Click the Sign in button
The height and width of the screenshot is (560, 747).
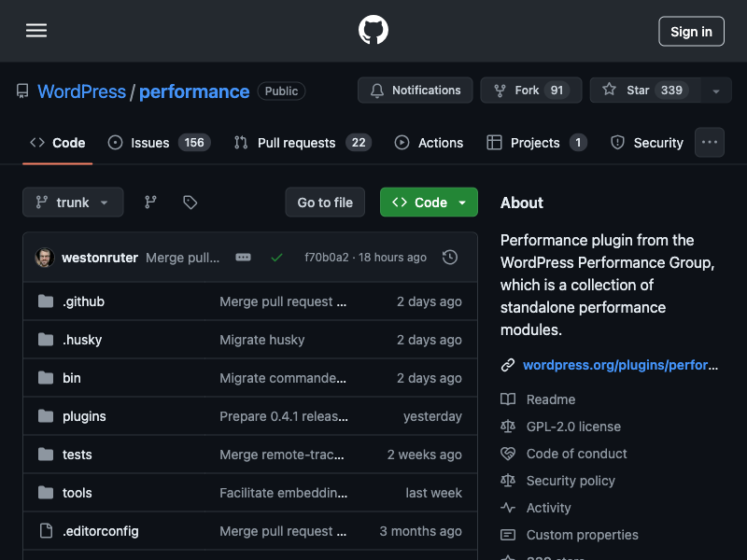click(691, 32)
